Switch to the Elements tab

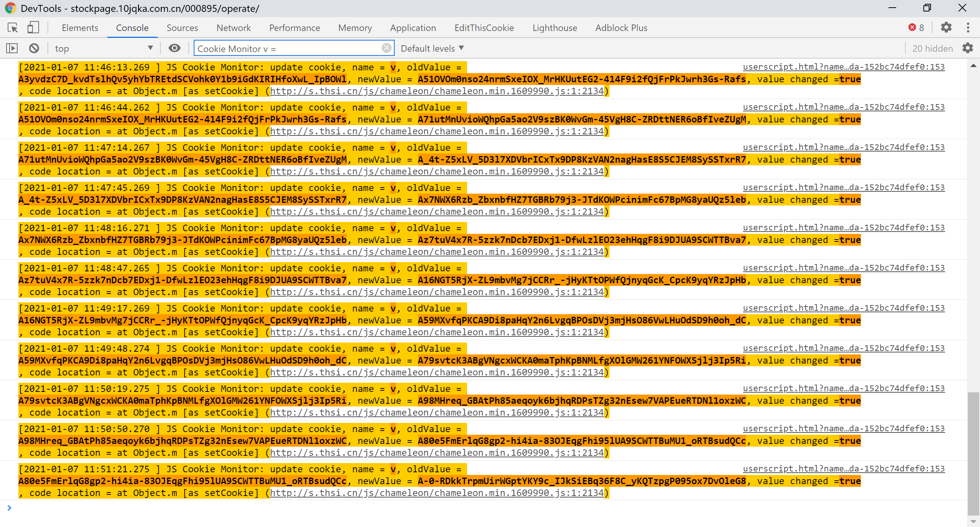tap(80, 28)
